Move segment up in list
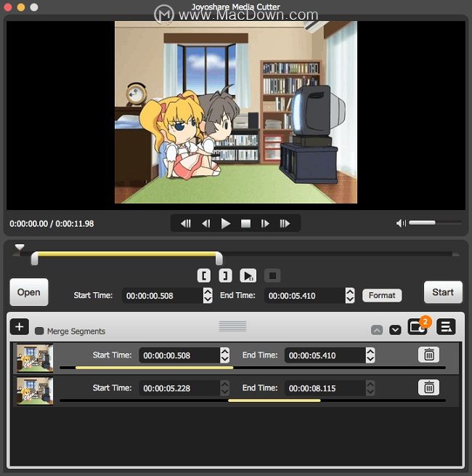The image size is (472, 476). (x=377, y=330)
